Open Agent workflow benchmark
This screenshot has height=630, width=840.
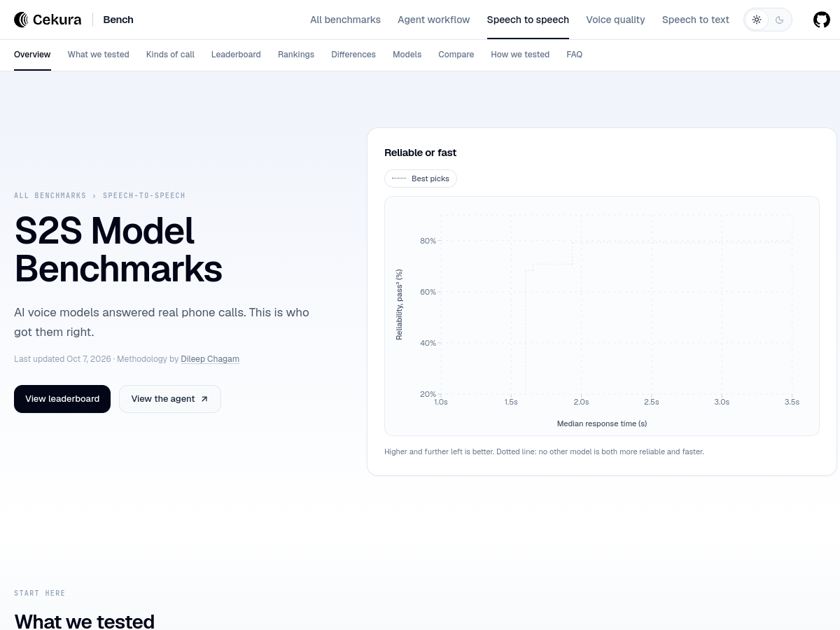click(434, 20)
